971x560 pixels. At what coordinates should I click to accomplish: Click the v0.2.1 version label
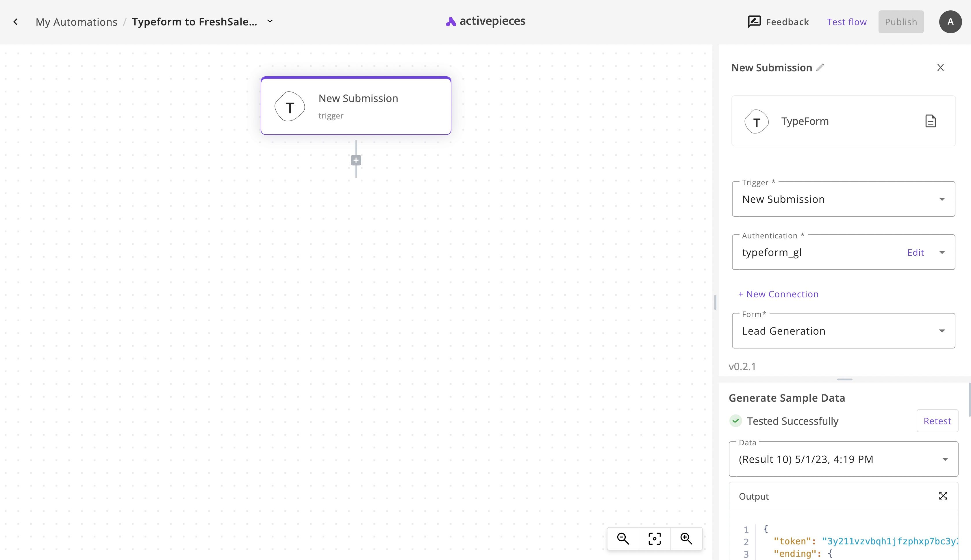tap(742, 366)
